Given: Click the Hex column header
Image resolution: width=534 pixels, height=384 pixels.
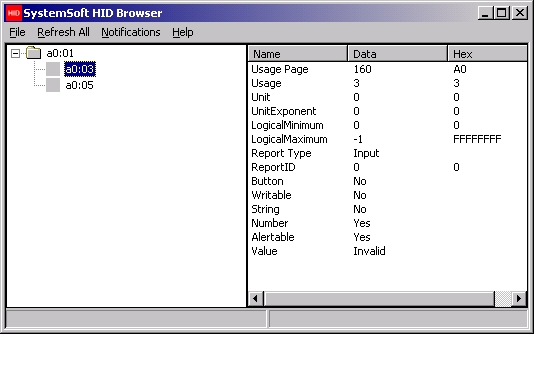Looking at the screenshot, I should (487, 54).
